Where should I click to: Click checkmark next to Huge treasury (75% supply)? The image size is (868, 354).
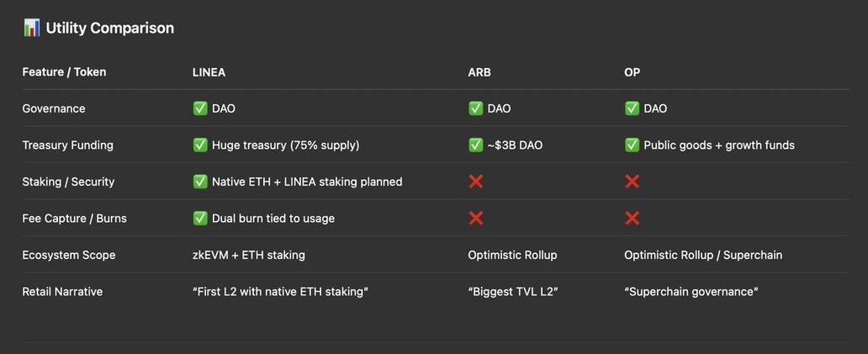200,145
